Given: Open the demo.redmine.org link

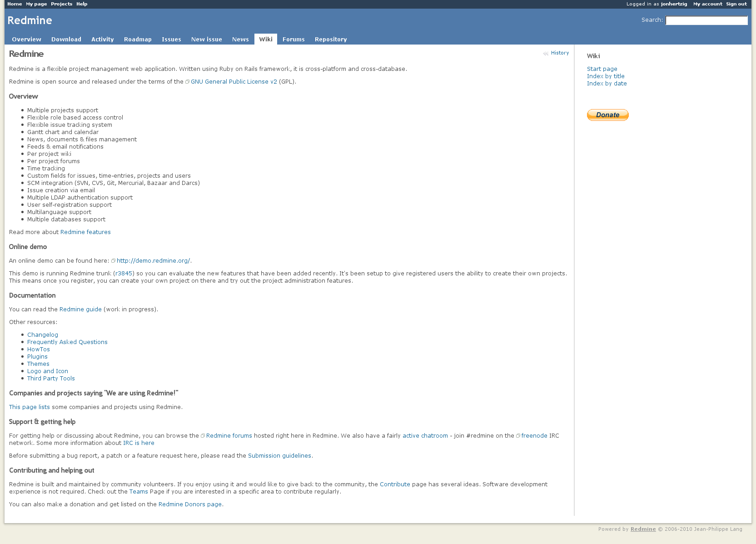Looking at the screenshot, I should pos(153,261).
